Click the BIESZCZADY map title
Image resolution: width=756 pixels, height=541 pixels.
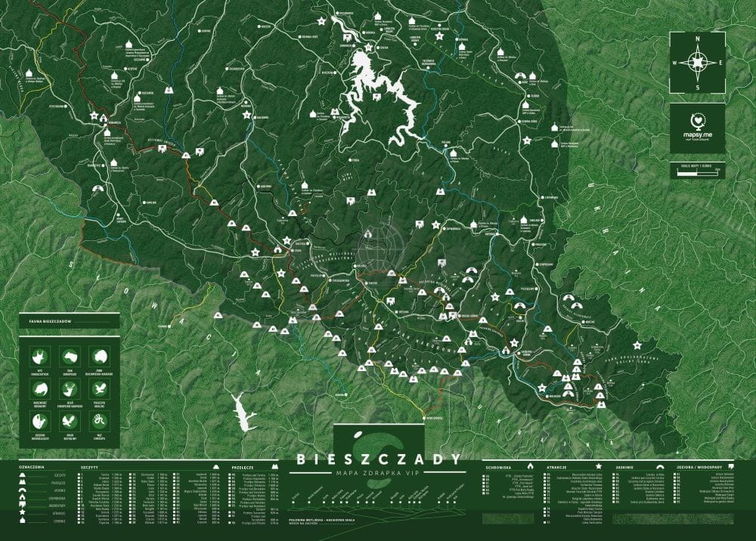[378, 459]
